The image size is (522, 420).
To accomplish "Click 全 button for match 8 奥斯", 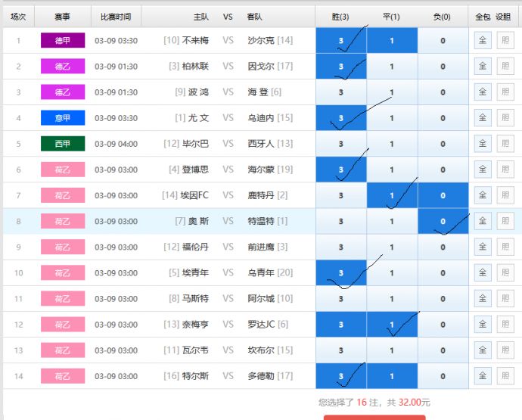I will (x=483, y=221).
